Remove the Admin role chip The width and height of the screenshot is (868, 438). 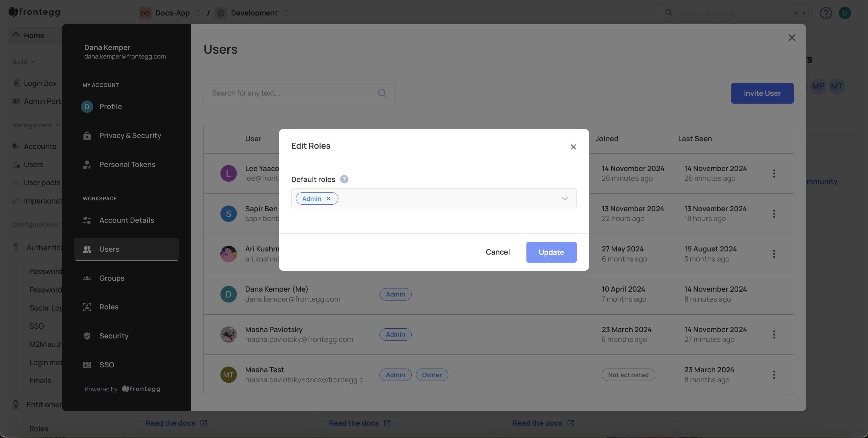(x=329, y=198)
